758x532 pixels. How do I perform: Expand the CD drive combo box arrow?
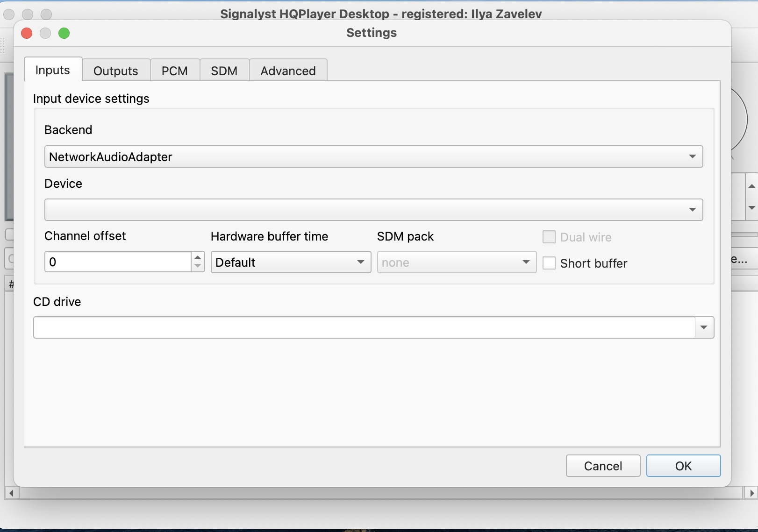point(704,327)
